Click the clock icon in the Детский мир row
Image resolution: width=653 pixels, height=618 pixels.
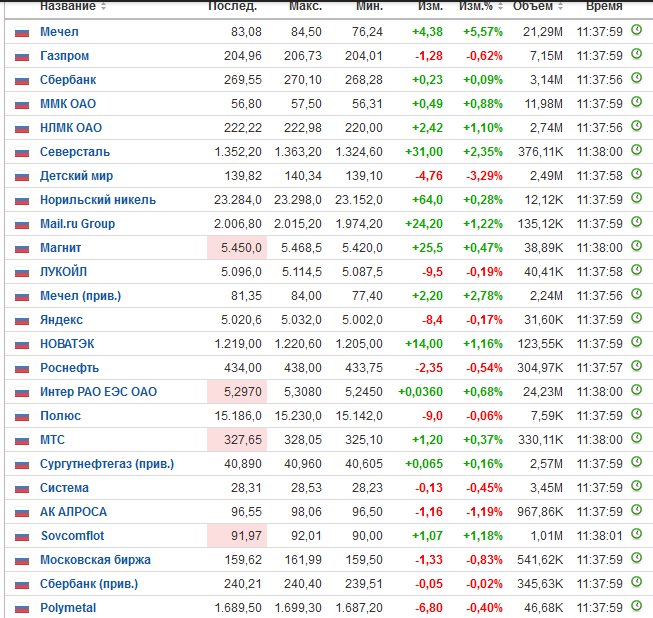point(636,174)
